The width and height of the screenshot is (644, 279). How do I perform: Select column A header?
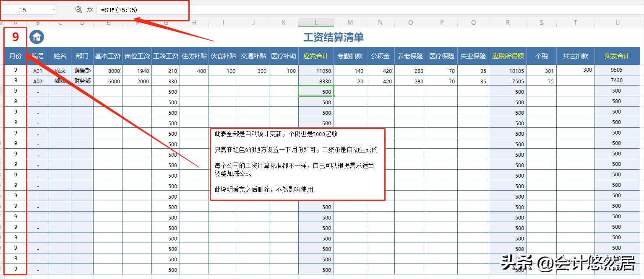click(16, 22)
